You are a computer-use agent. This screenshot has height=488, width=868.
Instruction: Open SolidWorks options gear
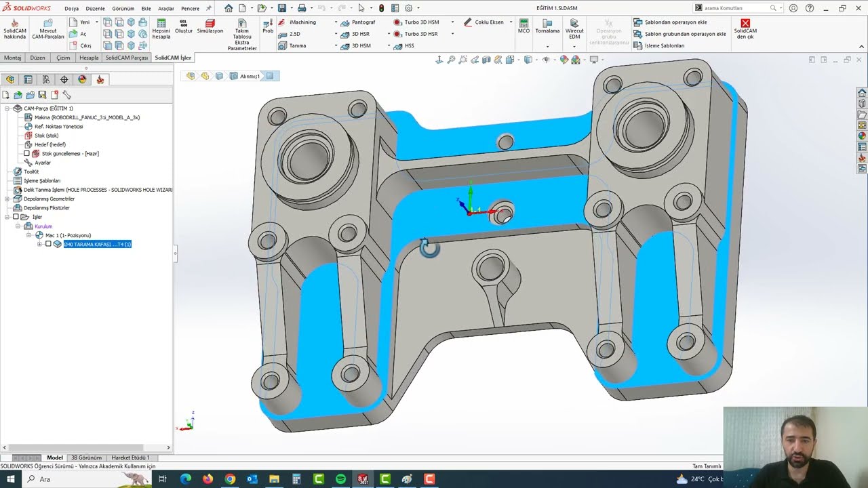pos(408,8)
